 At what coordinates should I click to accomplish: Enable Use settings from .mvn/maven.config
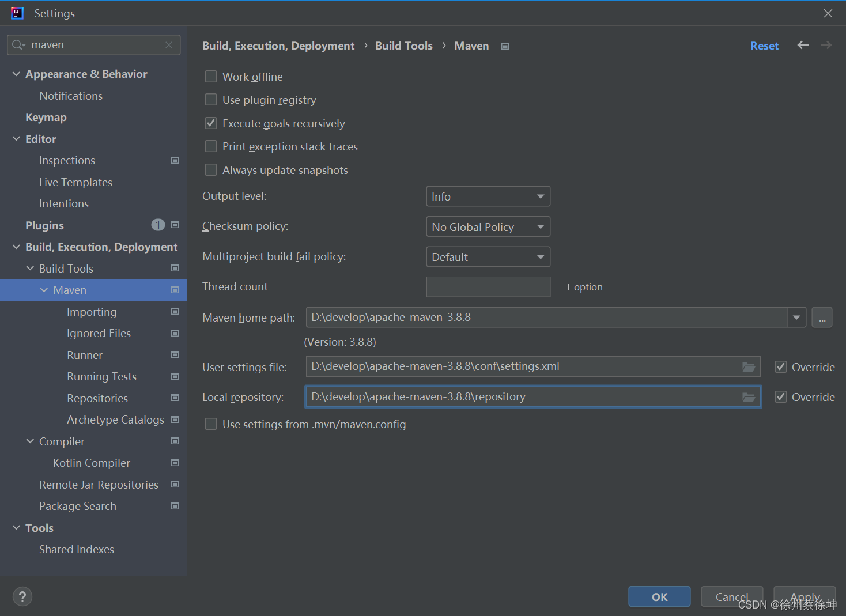coord(211,424)
